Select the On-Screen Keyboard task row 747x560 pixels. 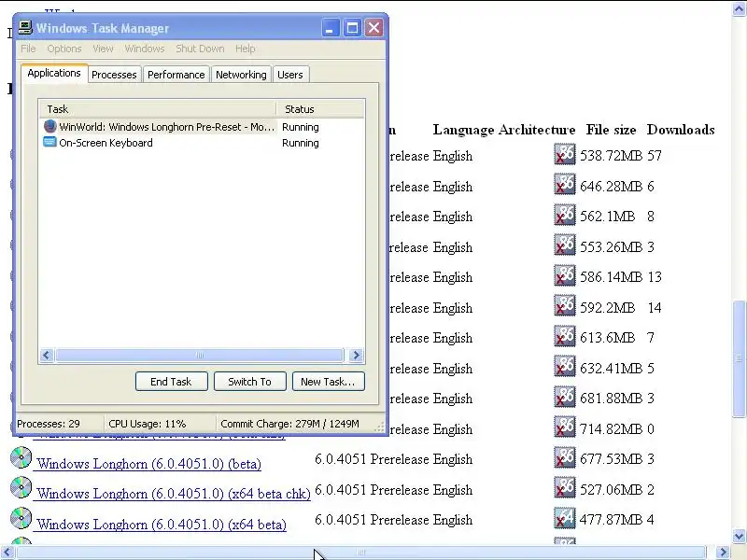203,143
